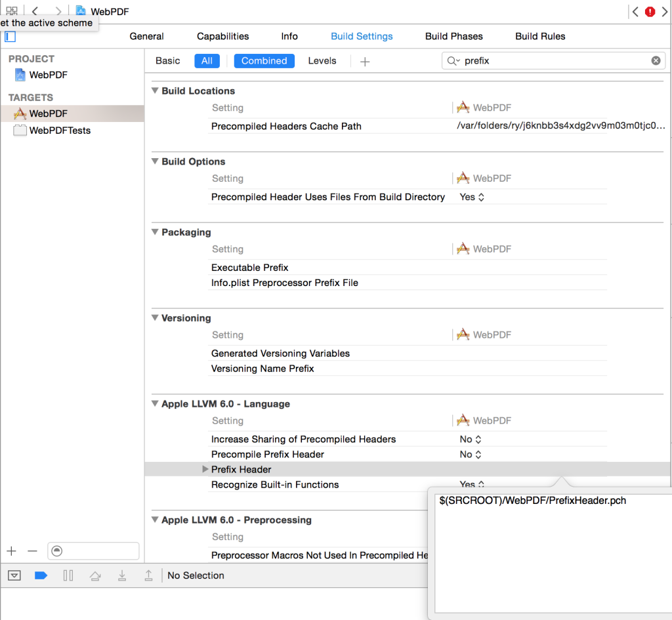Select 'Generated Versioning Variables' row
This screenshot has width=672, height=620.
[x=280, y=354]
